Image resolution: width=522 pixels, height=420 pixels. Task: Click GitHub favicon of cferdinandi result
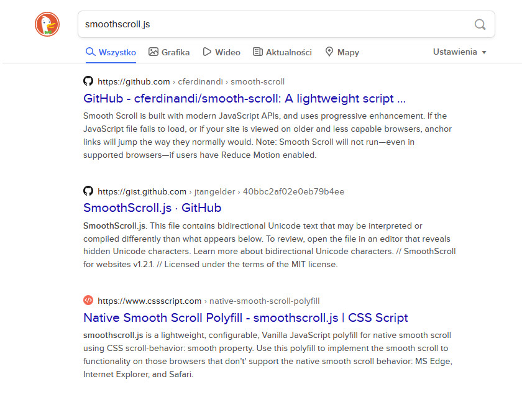click(88, 81)
